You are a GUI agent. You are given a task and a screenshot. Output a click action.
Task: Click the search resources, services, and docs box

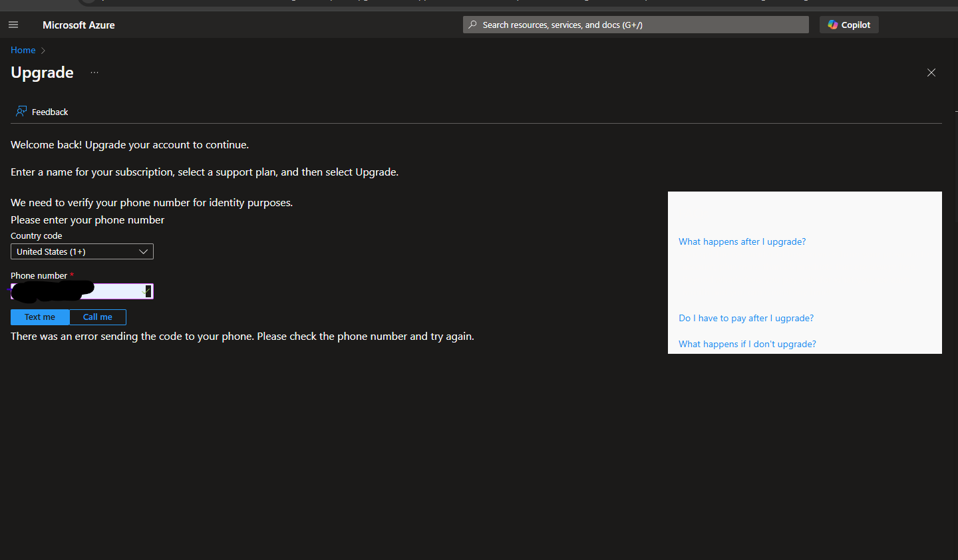[x=636, y=25]
